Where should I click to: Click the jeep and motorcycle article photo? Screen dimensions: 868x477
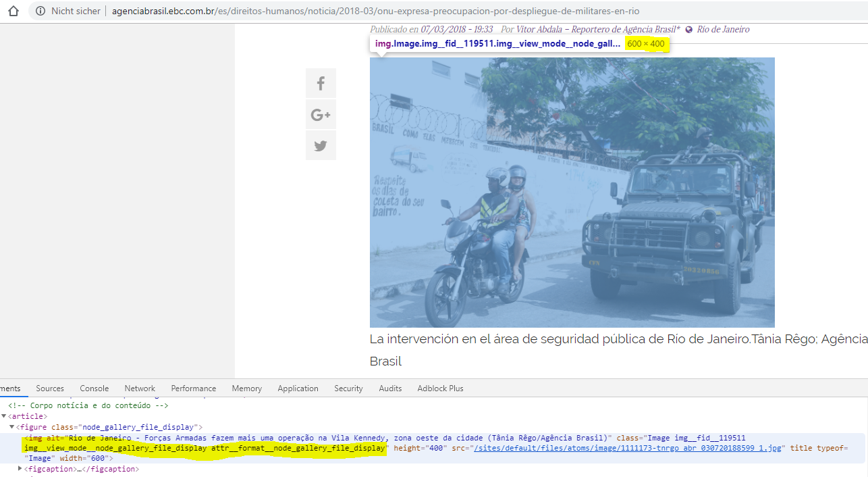572,193
